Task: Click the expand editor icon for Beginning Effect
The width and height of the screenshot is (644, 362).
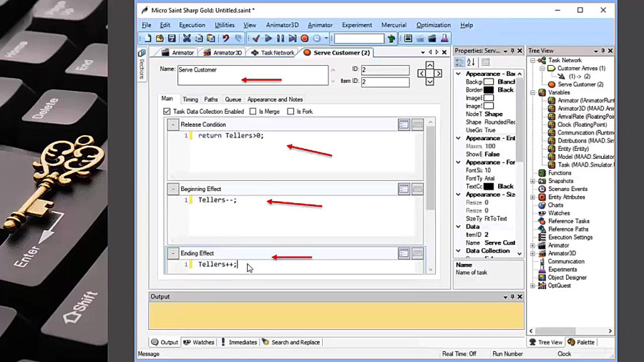Action: (x=404, y=189)
